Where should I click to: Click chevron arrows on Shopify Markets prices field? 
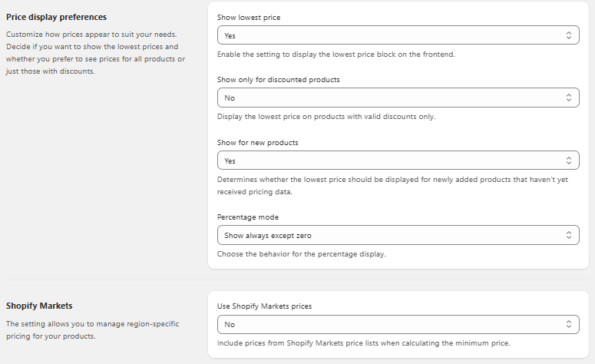tap(568, 324)
